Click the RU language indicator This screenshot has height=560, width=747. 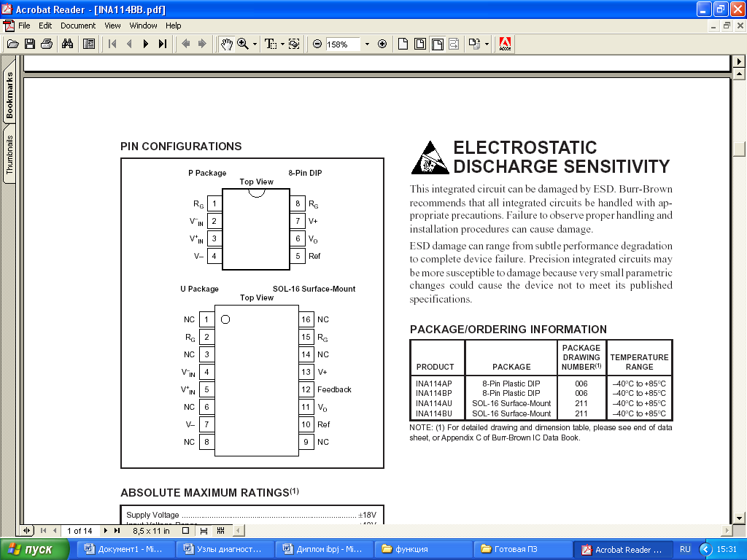point(685,550)
